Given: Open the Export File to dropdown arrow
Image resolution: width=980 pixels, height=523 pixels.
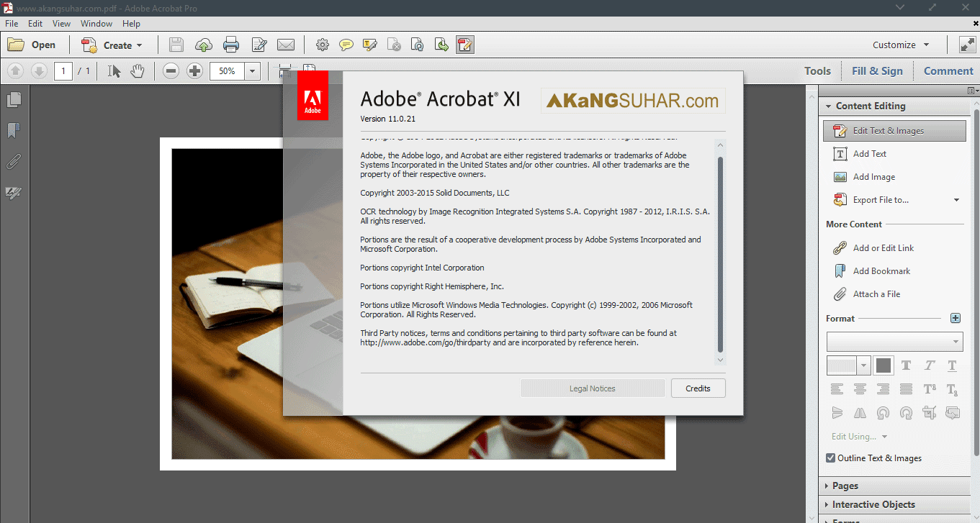Looking at the screenshot, I should [957, 200].
